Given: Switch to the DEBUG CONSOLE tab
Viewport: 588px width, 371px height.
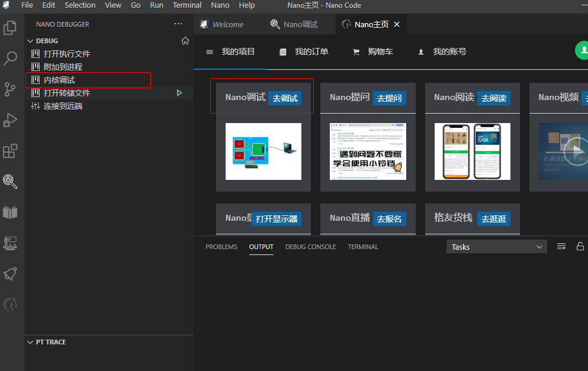Looking at the screenshot, I should pyautogui.click(x=310, y=247).
